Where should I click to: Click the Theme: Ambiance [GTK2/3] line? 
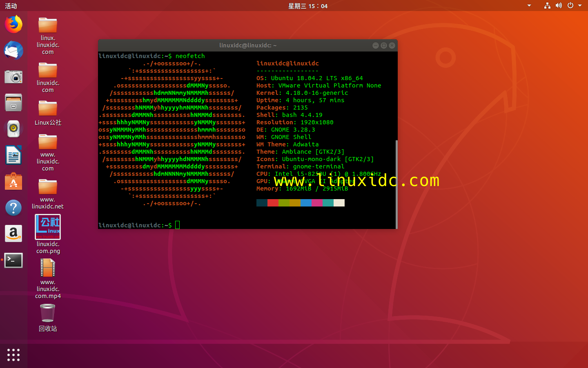(301, 152)
